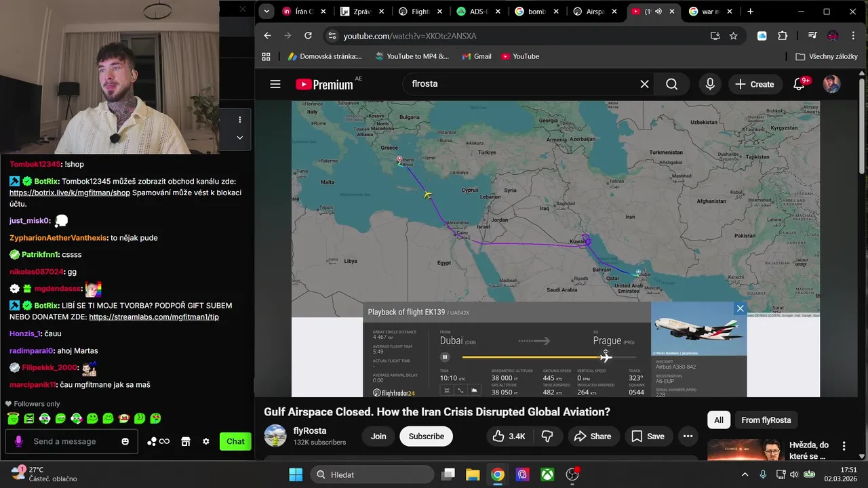Go back in Chrome browser
868x488 pixels.
(x=267, y=36)
